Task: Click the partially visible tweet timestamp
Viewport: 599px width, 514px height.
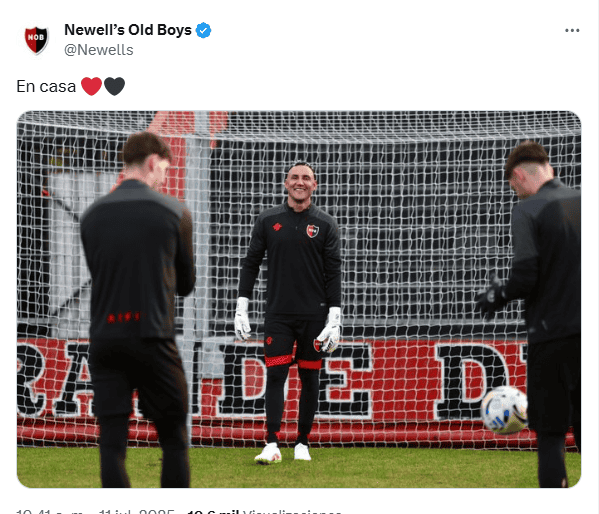Action: tap(96, 511)
